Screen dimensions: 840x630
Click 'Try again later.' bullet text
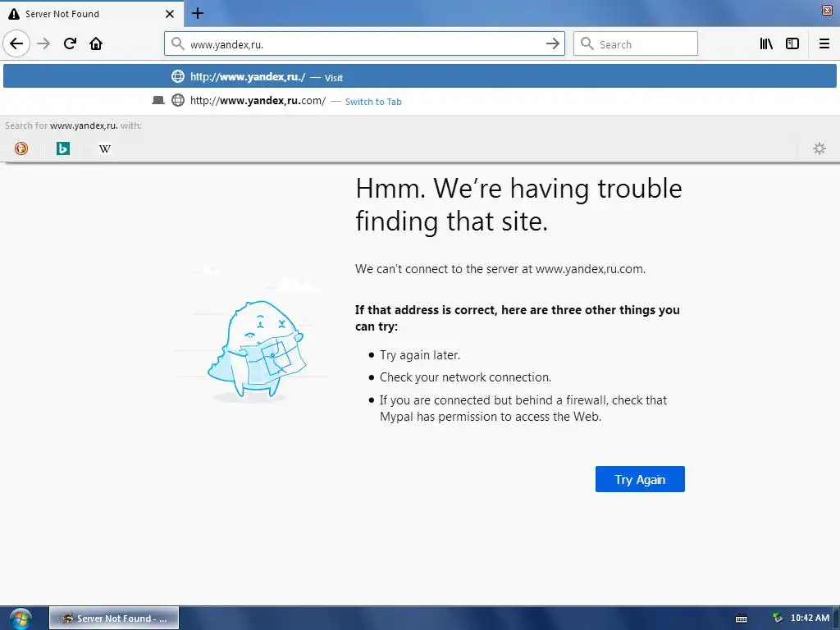[419, 354]
